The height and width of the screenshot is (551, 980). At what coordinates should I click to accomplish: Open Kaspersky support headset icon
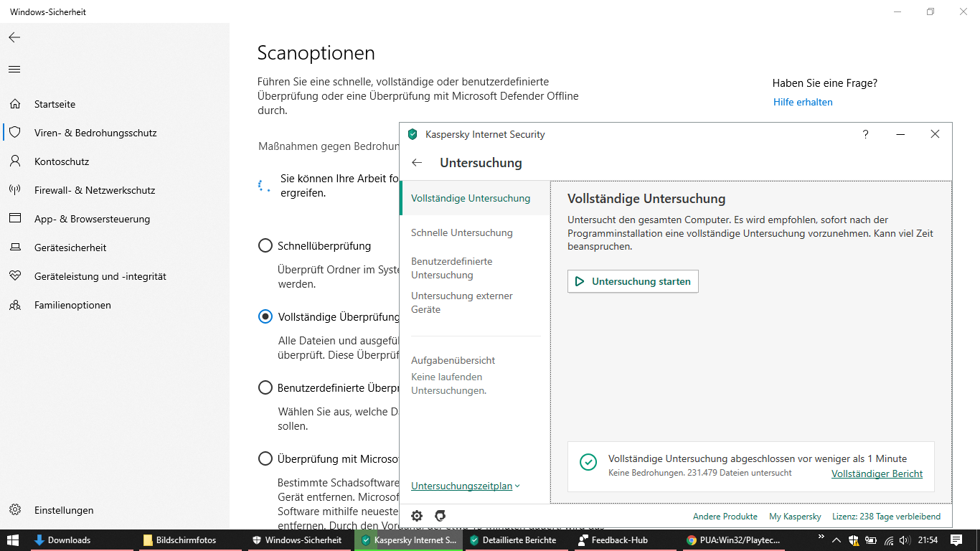[x=440, y=516]
